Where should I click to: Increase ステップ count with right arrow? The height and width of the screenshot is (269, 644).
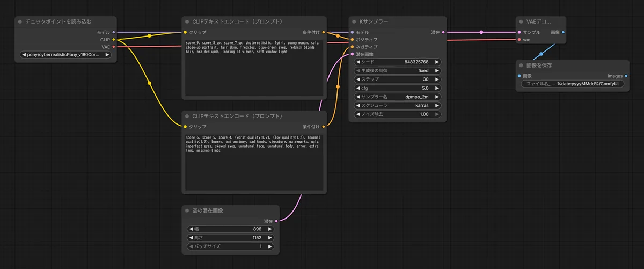click(437, 79)
